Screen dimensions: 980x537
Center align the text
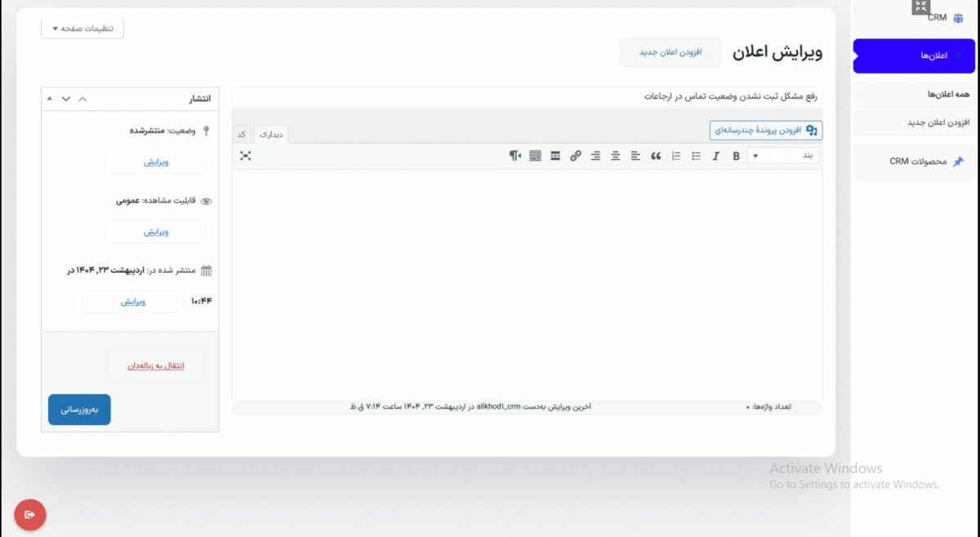coord(616,156)
